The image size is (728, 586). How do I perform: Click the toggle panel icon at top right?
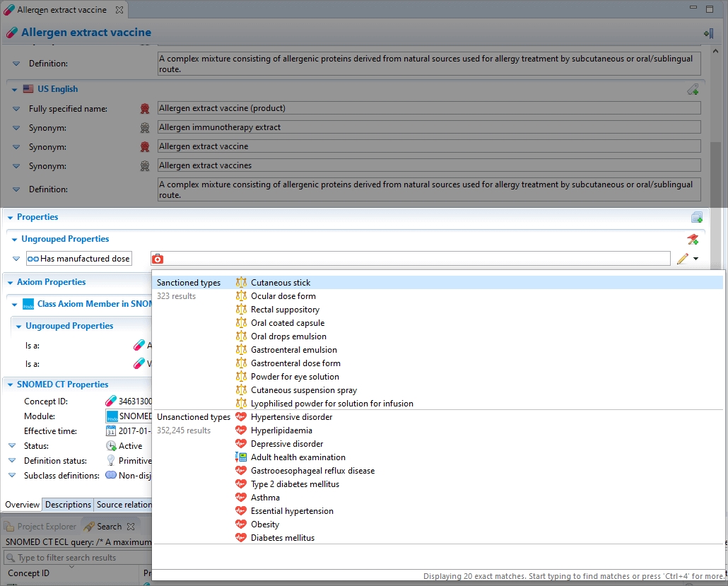(x=708, y=33)
